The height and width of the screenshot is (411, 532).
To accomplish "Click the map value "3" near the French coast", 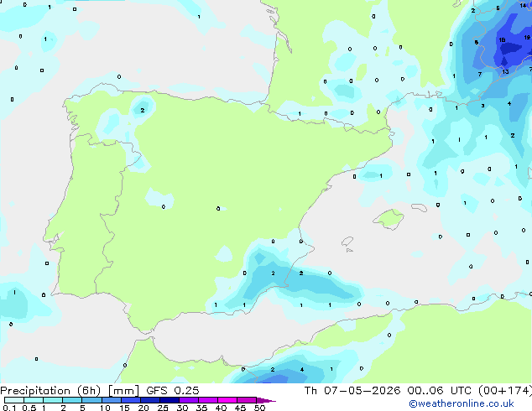I will click(482, 106).
